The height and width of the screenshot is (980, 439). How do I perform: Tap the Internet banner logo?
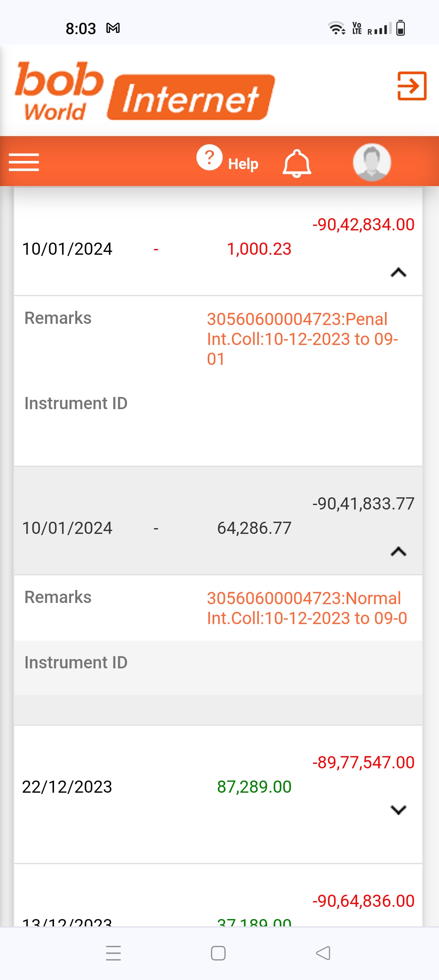pyautogui.click(x=191, y=98)
